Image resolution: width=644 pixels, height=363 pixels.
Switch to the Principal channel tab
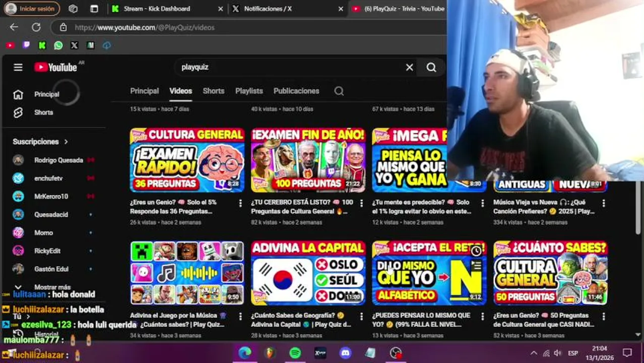pyautogui.click(x=145, y=91)
